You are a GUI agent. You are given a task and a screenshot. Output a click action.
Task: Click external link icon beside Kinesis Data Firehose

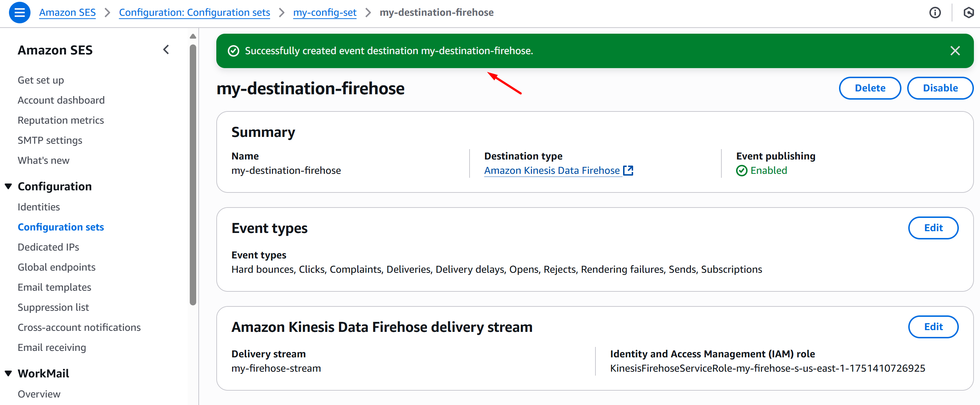[628, 170]
